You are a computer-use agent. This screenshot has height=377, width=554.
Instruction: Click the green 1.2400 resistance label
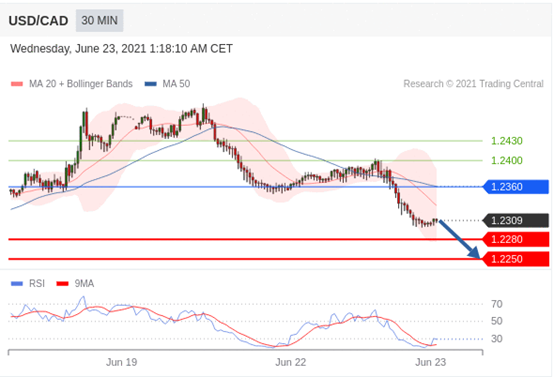[x=507, y=160]
